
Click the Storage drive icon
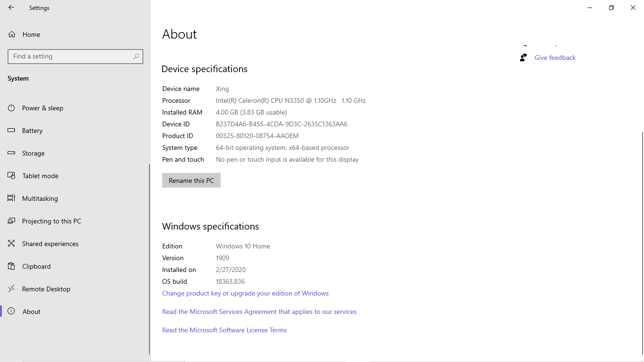11,153
